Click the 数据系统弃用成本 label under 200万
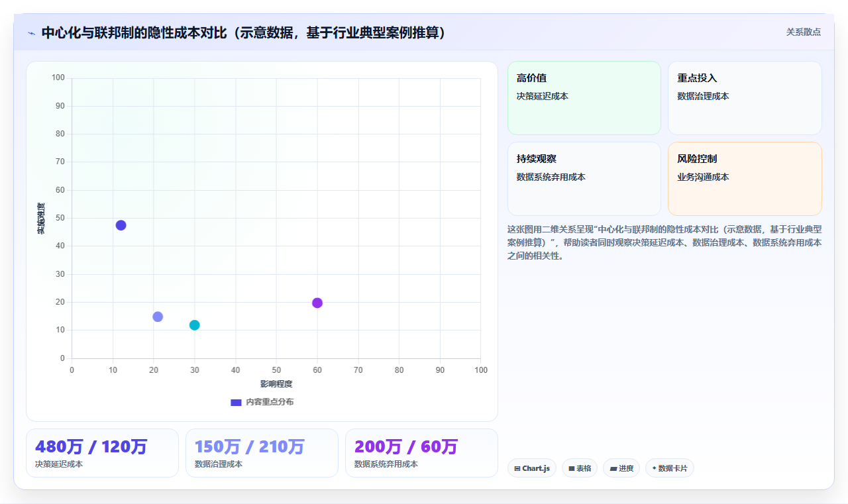The height and width of the screenshot is (504, 848). pyautogui.click(x=386, y=464)
